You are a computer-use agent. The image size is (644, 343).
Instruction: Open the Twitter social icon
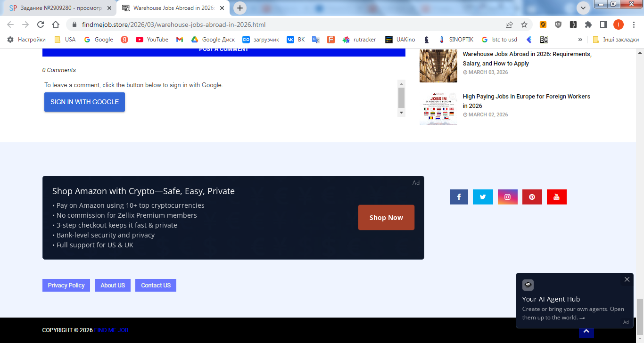(483, 197)
